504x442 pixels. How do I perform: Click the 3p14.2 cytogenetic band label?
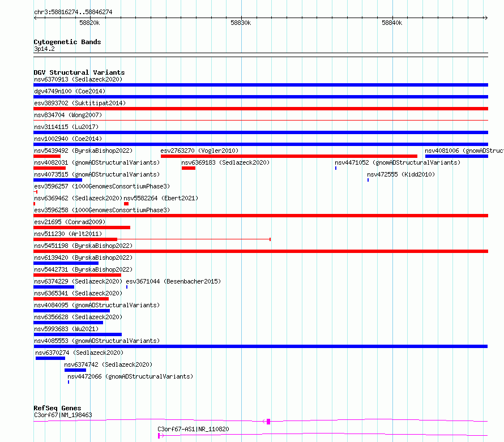click(44, 49)
